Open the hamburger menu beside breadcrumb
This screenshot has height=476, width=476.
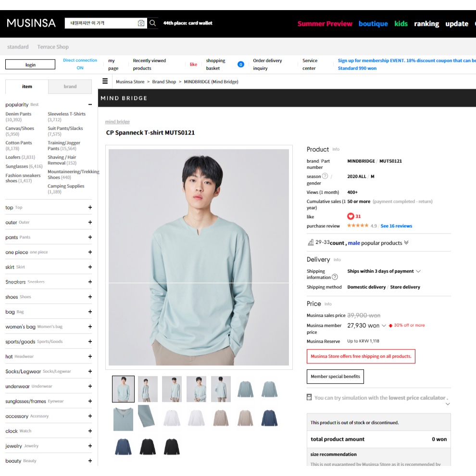105,81
